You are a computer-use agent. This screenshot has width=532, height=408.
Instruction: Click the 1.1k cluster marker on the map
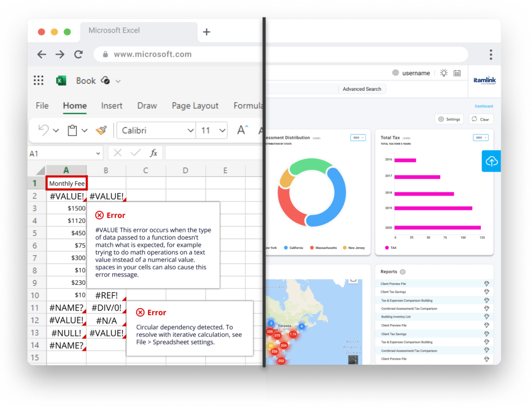point(293,334)
